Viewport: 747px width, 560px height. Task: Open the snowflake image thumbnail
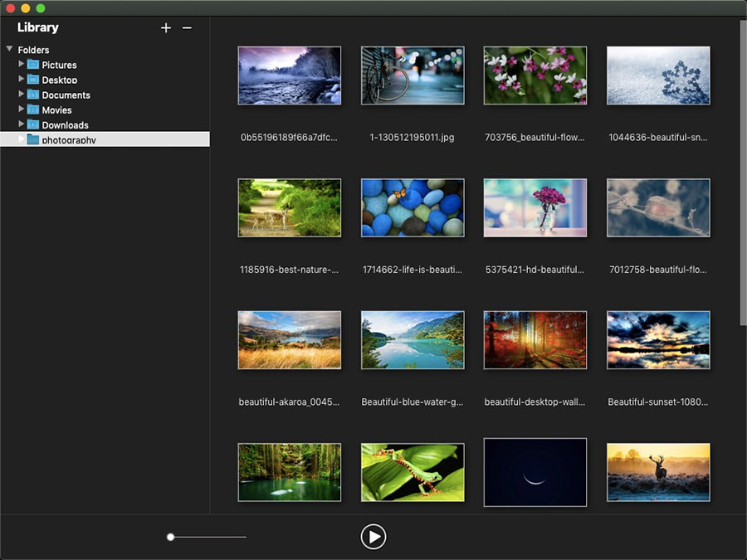coord(658,75)
